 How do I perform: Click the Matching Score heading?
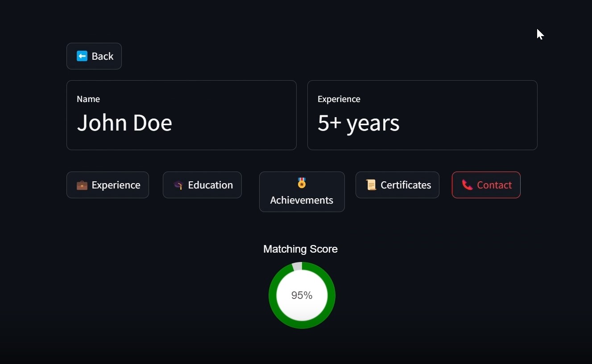coord(300,249)
